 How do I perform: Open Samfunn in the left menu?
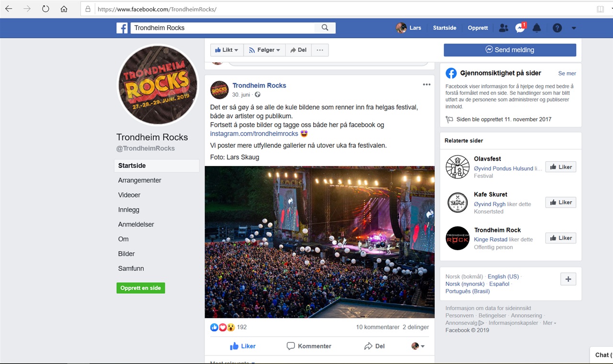(131, 268)
